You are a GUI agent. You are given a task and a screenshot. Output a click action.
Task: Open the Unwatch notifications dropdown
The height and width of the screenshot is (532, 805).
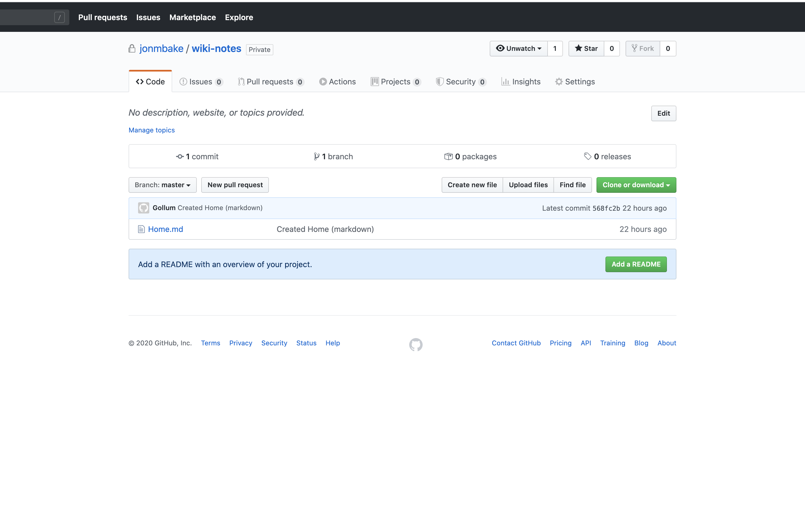click(x=518, y=49)
